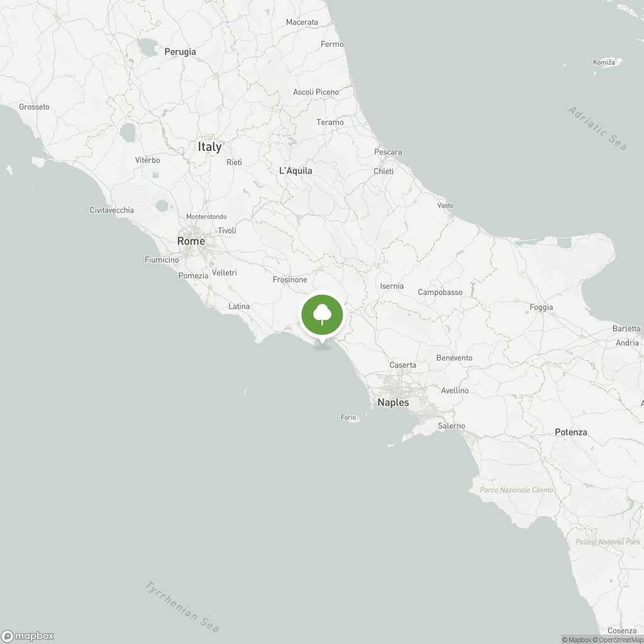644x644 pixels.
Task: Click the Foggia city label
Action: coord(541,307)
